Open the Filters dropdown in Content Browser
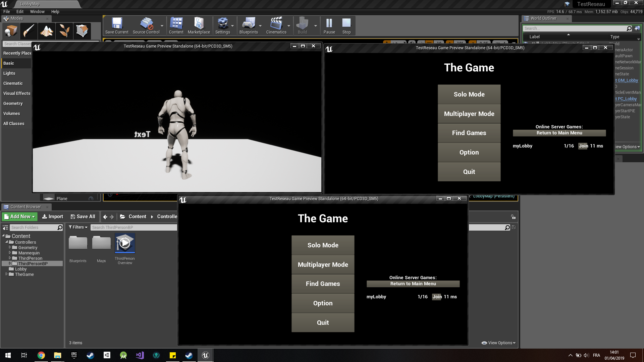The image size is (644, 362). pos(78,227)
